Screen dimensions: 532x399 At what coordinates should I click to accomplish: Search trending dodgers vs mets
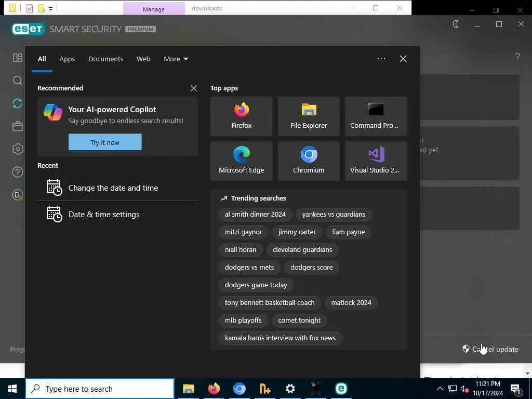(249, 268)
